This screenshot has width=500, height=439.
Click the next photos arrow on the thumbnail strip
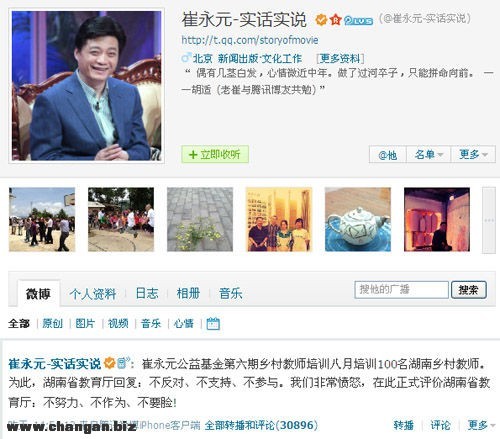click(x=489, y=220)
